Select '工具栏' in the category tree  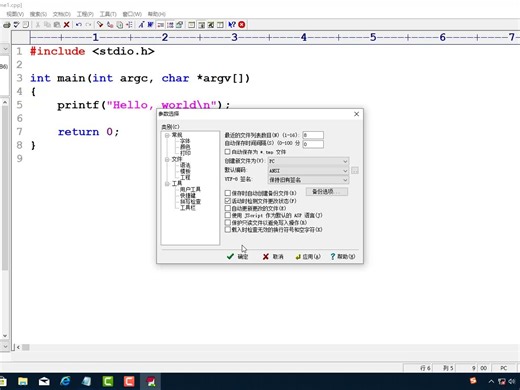pyautogui.click(x=188, y=208)
